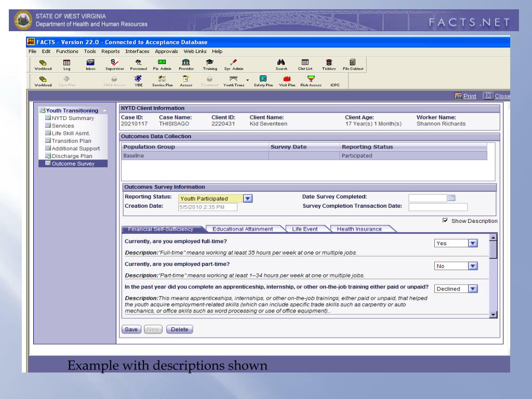Click the Child Assess toolbar icon

(115, 81)
